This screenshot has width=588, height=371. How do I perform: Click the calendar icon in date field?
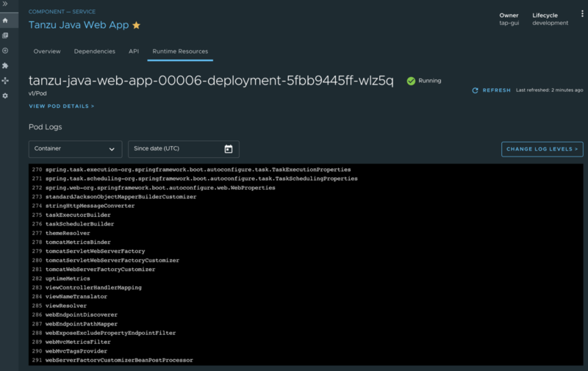[228, 149]
